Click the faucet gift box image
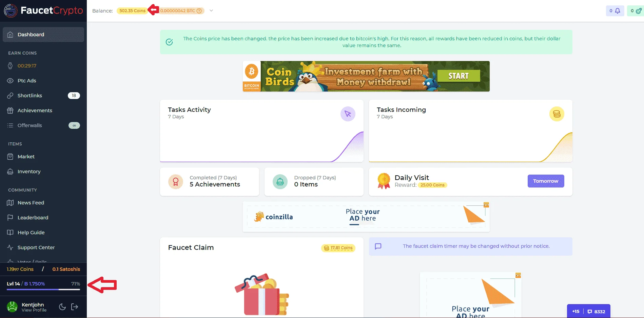The image size is (644, 318). [262, 294]
